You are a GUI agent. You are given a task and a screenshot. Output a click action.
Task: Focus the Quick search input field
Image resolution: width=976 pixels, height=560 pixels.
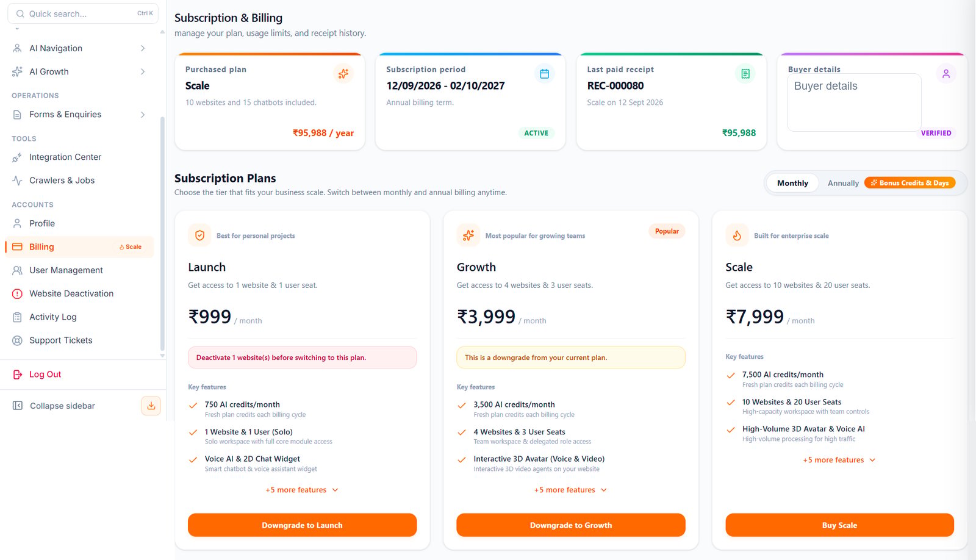(x=83, y=13)
